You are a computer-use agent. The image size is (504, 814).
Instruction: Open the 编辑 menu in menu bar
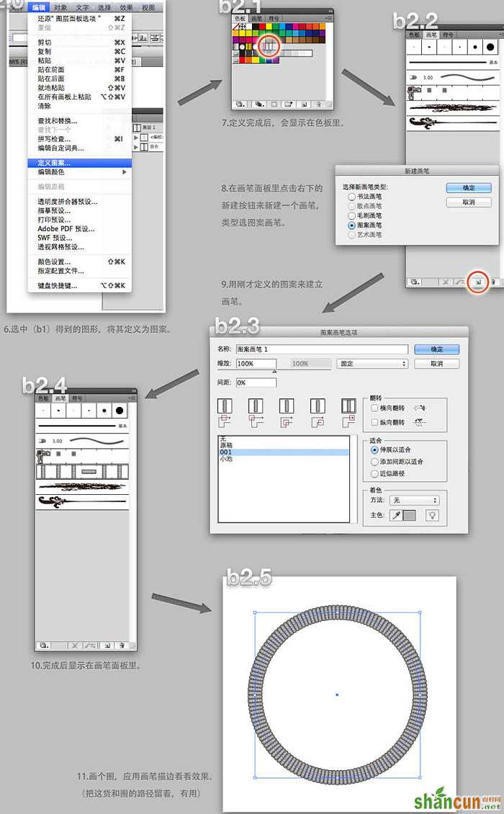tap(38, 8)
